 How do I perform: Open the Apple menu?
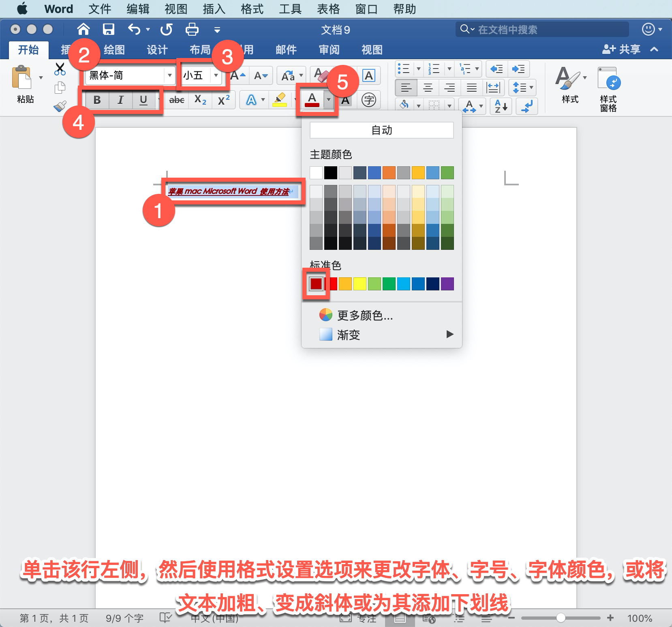[22, 9]
